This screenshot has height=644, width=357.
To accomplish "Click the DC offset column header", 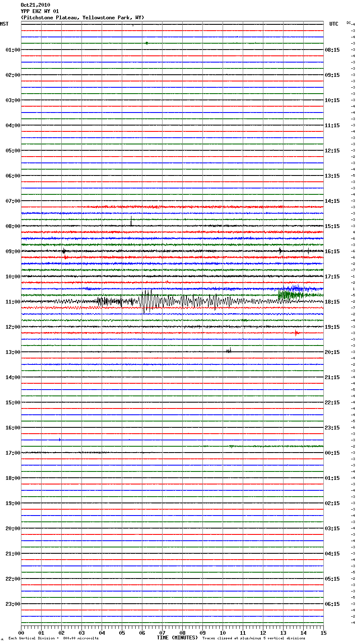I will (349, 23).
